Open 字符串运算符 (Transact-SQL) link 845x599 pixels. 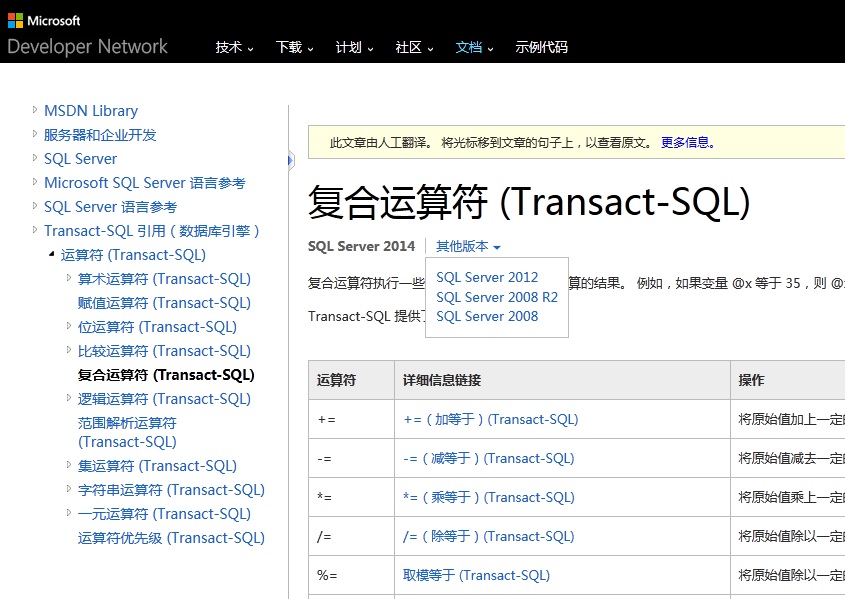[171, 490]
